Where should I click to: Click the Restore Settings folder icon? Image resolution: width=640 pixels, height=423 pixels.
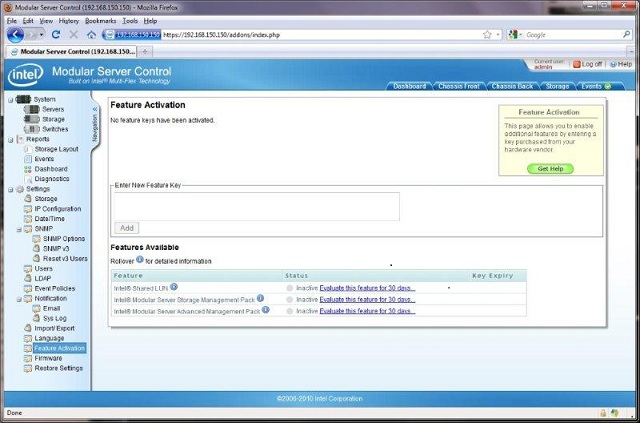pyautogui.click(x=28, y=368)
